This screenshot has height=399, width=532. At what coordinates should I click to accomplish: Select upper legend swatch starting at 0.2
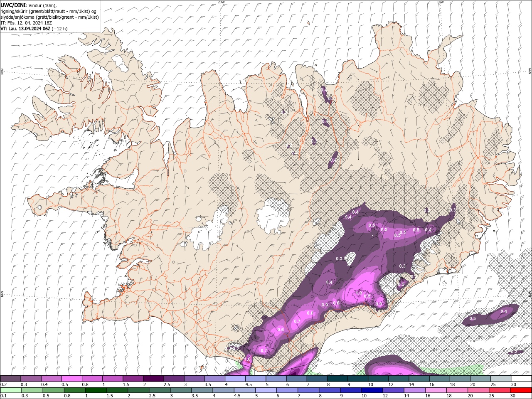10,379
